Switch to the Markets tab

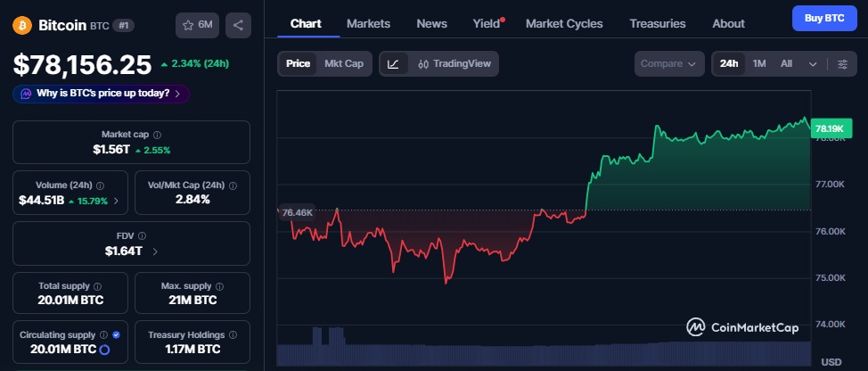pyautogui.click(x=368, y=24)
